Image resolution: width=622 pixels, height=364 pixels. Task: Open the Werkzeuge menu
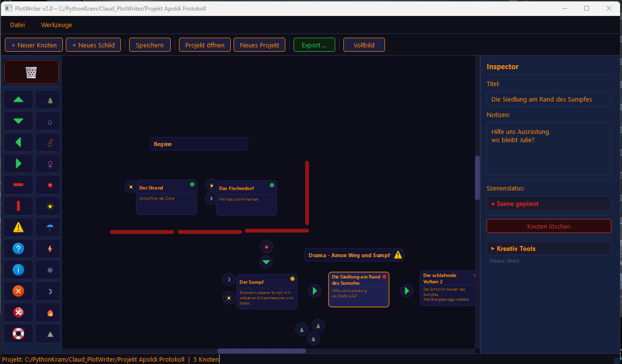[57, 25]
